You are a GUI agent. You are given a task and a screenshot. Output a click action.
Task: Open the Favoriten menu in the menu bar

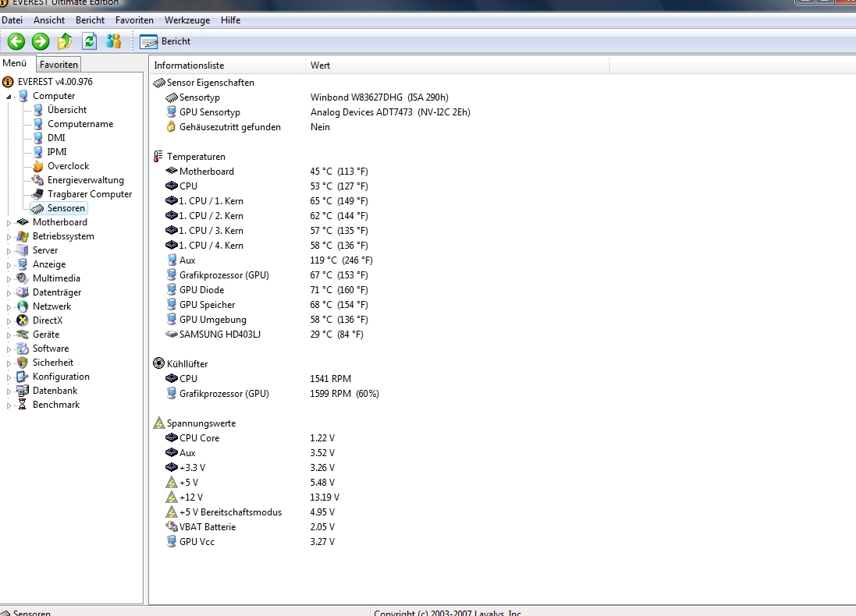coord(134,20)
